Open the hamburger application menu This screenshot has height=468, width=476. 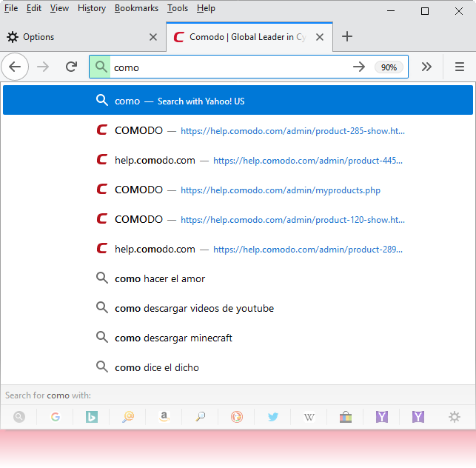pos(460,67)
